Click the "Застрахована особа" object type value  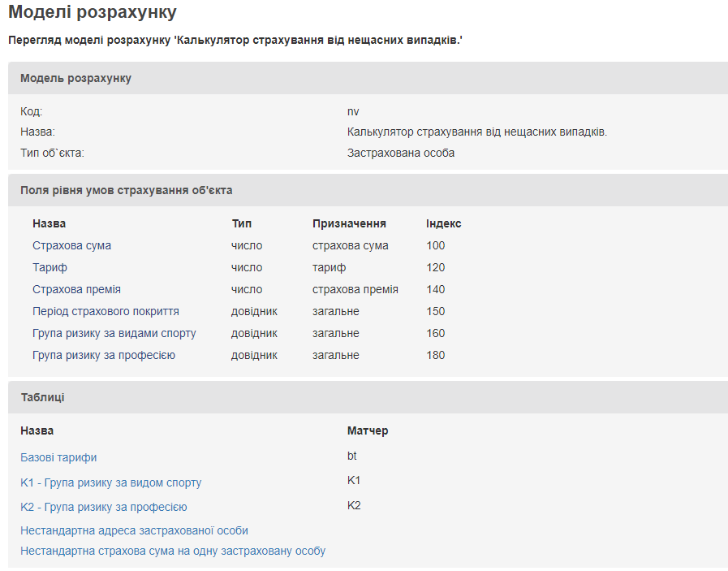tap(400, 153)
